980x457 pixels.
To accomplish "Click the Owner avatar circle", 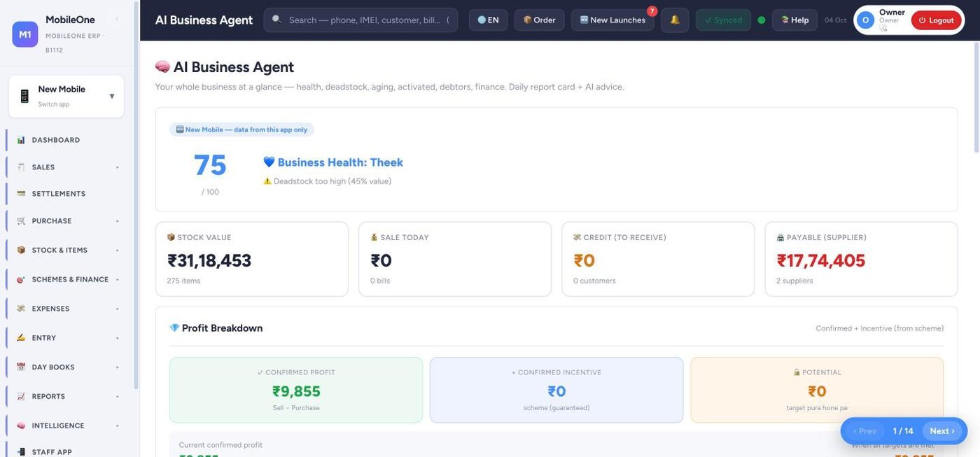I will pyautogui.click(x=865, y=20).
